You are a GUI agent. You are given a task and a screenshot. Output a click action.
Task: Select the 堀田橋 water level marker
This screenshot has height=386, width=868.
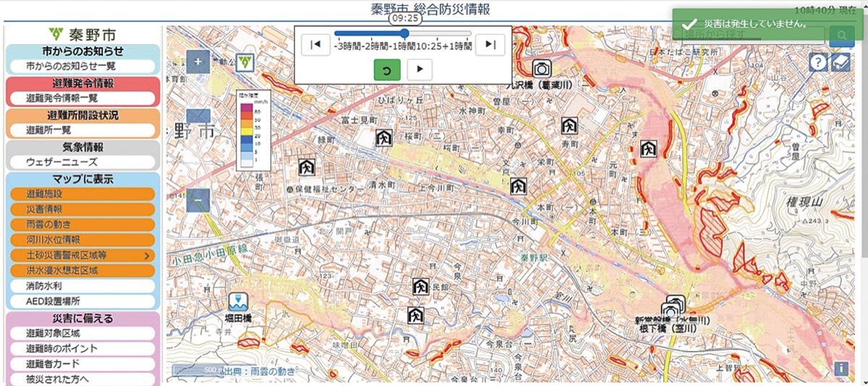[x=239, y=302]
